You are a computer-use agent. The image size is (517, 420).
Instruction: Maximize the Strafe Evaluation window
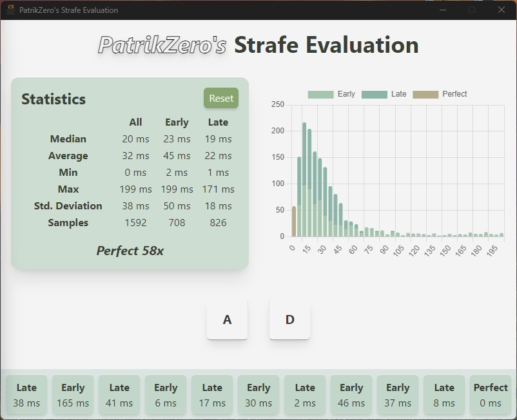point(472,10)
